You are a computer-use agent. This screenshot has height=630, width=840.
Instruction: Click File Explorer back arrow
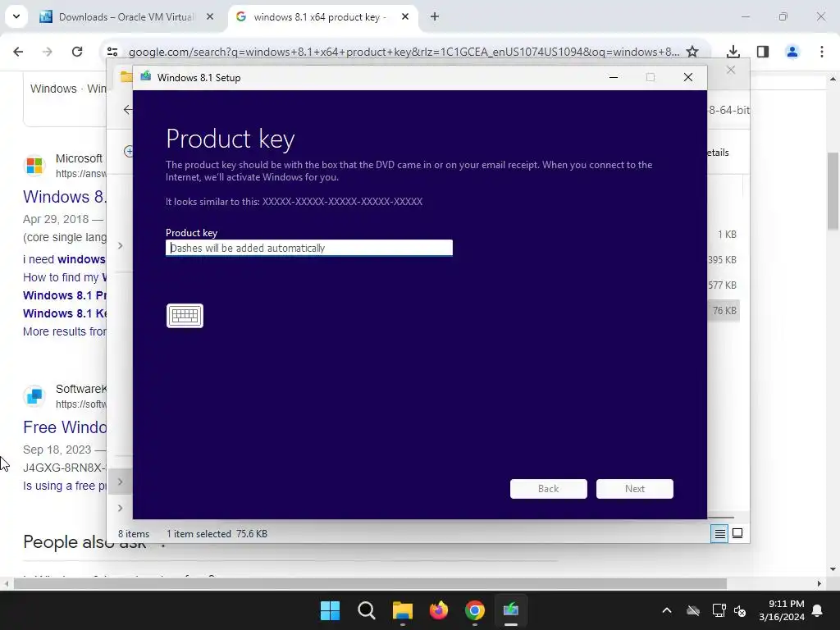tap(127, 110)
